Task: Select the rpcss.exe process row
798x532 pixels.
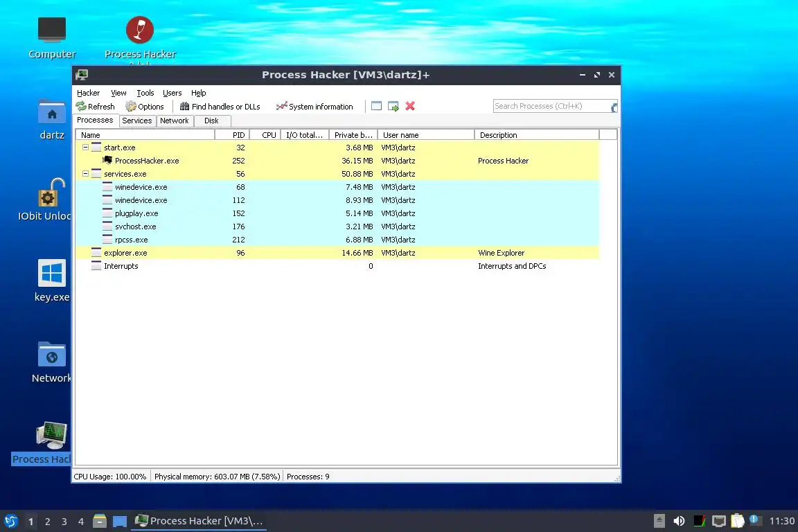Action: [x=337, y=240]
